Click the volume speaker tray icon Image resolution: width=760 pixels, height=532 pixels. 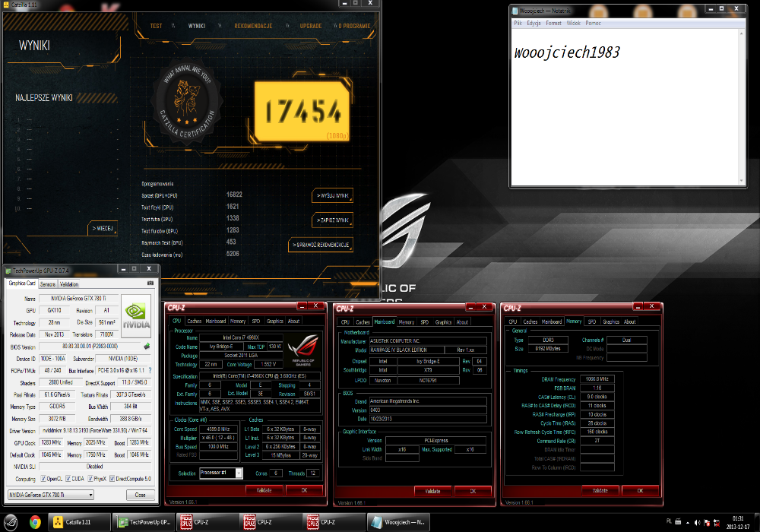697,522
